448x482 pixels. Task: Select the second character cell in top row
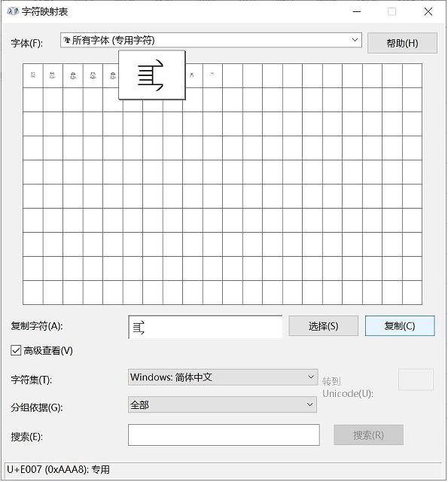coord(53,75)
